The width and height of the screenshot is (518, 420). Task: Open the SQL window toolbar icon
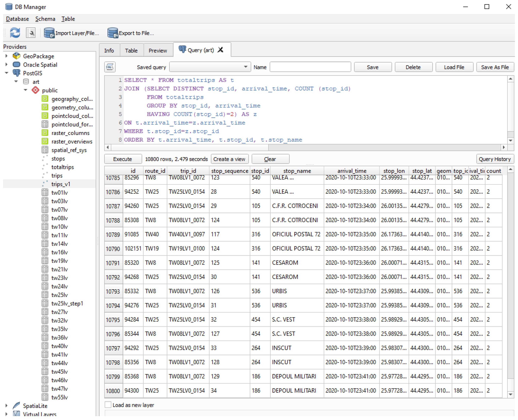pos(31,33)
